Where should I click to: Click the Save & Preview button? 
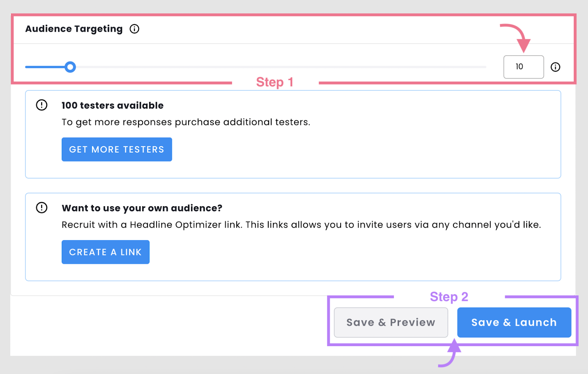pos(391,322)
